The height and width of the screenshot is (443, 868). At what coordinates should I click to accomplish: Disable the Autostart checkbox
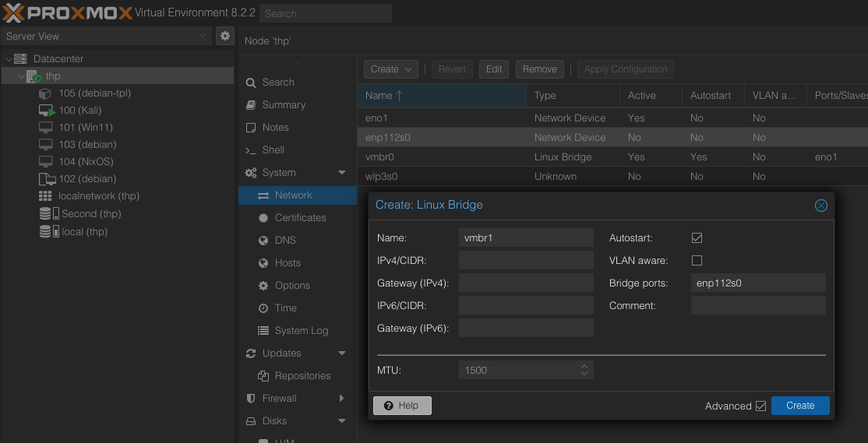[697, 238]
